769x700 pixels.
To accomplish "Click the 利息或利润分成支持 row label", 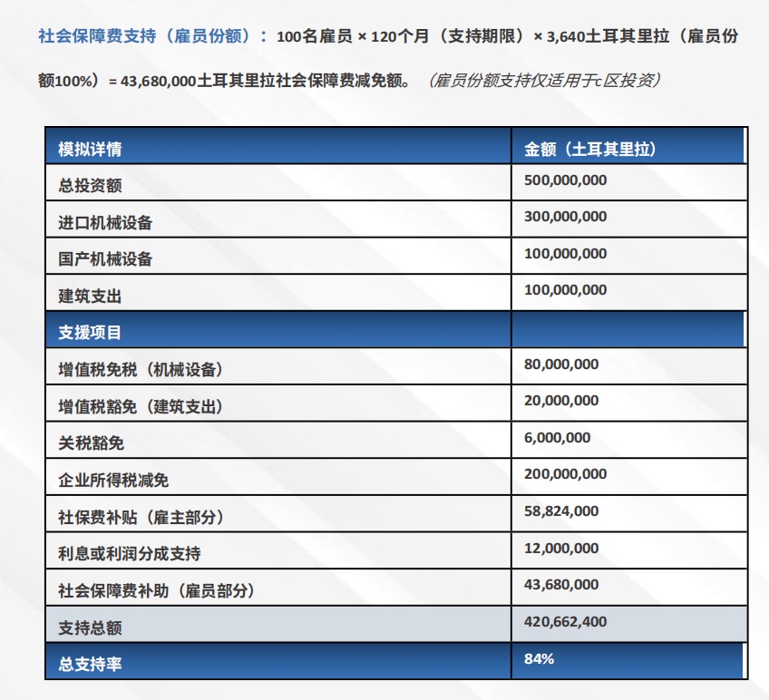I will click(129, 554).
